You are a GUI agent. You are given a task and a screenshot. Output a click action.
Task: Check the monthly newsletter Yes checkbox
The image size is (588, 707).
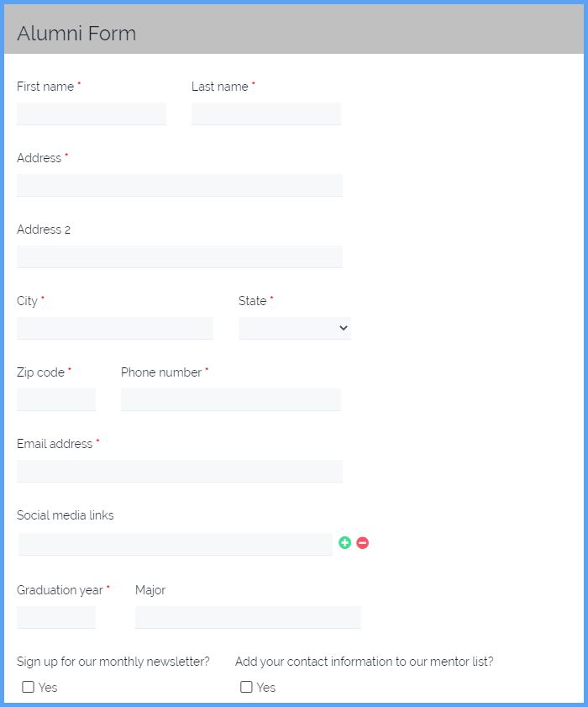pos(29,687)
